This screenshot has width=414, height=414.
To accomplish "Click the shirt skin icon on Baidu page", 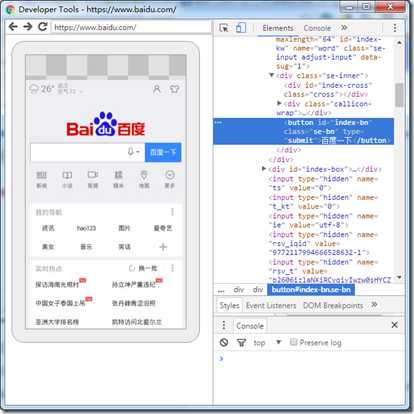I will coord(175,89).
